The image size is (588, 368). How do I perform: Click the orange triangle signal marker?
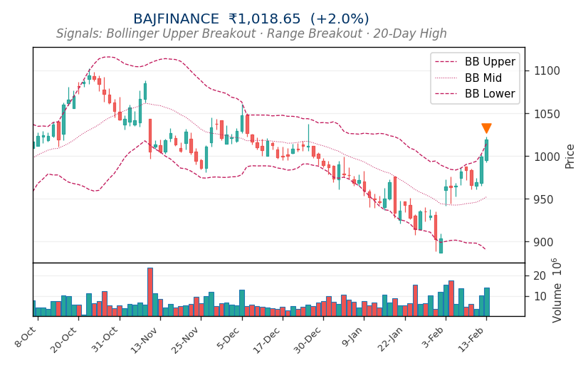486,128
